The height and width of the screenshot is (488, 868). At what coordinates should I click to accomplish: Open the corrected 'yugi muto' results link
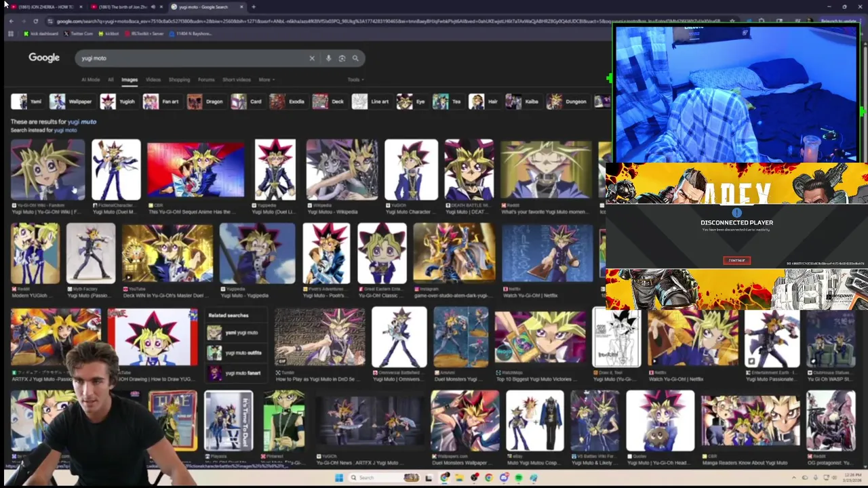[82, 122]
